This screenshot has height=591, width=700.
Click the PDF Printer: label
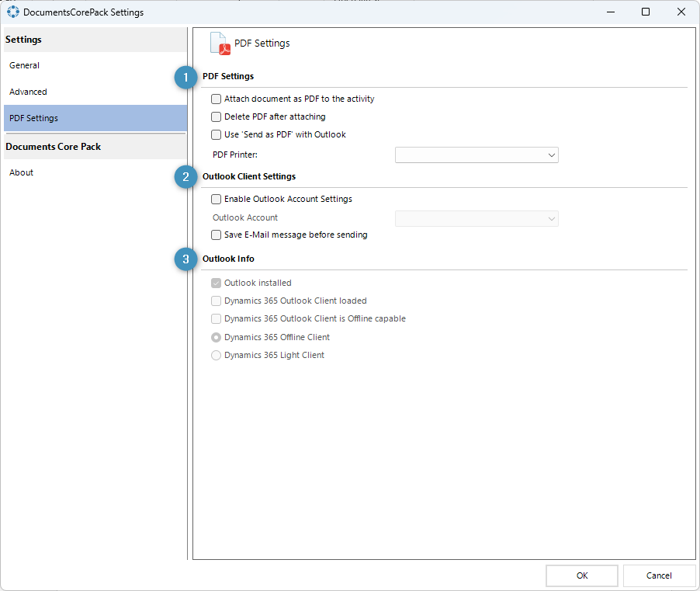(x=235, y=155)
